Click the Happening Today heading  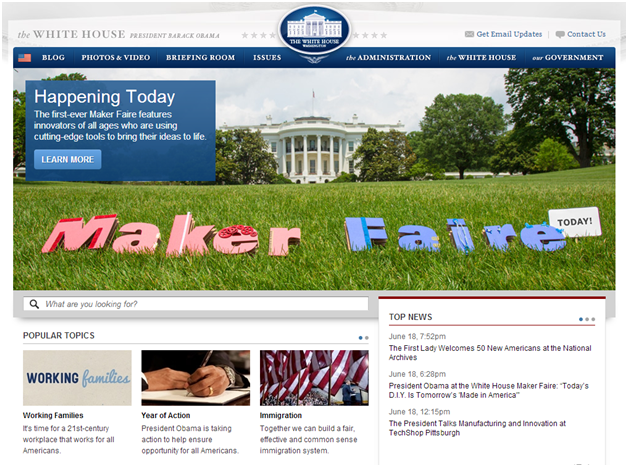point(105,97)
